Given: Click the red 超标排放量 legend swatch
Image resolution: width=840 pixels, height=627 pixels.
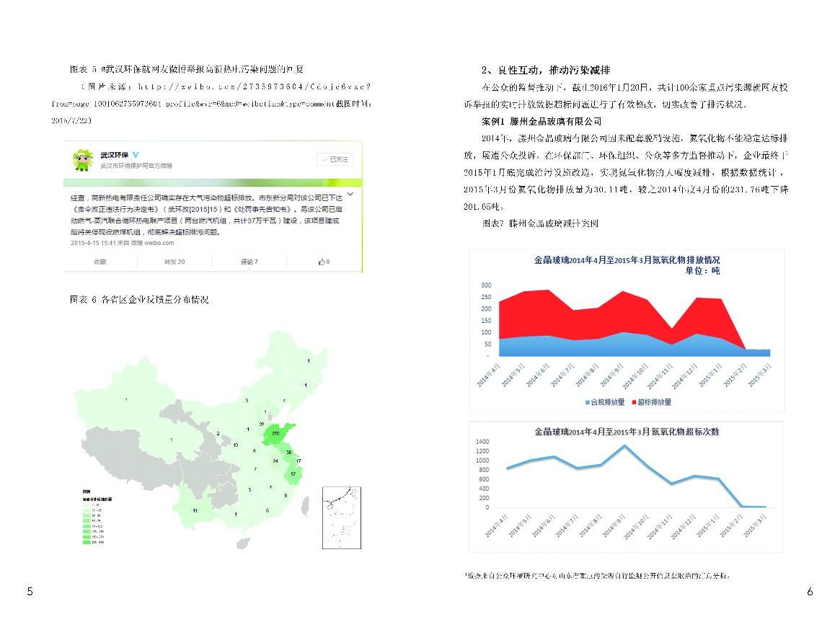Looking at the screenshot, I should (635, 402).
